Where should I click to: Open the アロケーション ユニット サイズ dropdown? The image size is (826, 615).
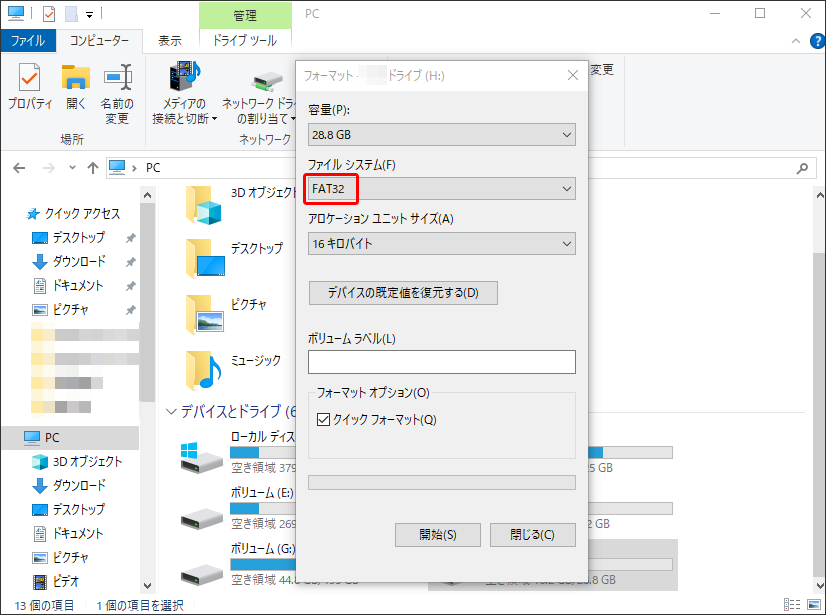pyautogui.click(x=441, y=243)
